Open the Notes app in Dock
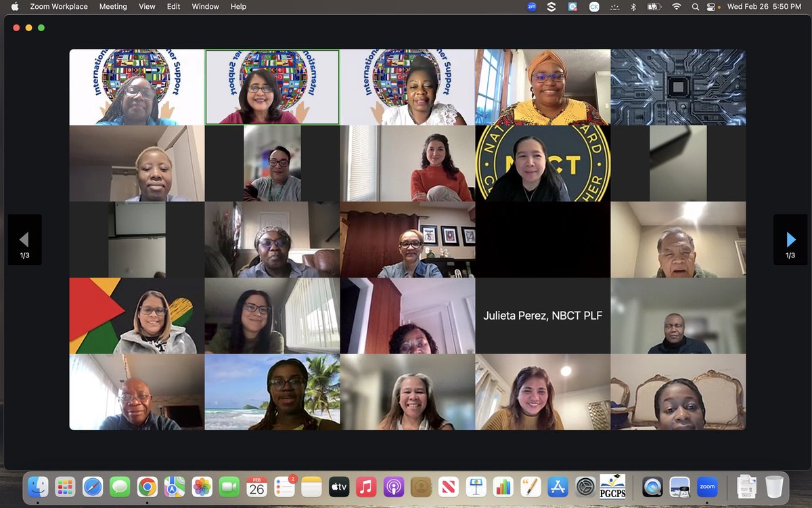Screen dimensions: 812x508 tap(311, 486)
